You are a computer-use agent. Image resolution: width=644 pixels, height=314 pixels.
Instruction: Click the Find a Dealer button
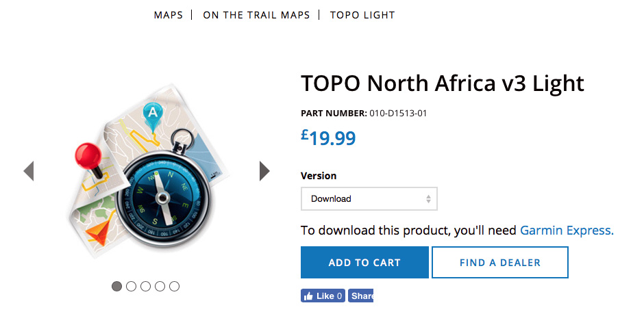[x=499, y=263]
